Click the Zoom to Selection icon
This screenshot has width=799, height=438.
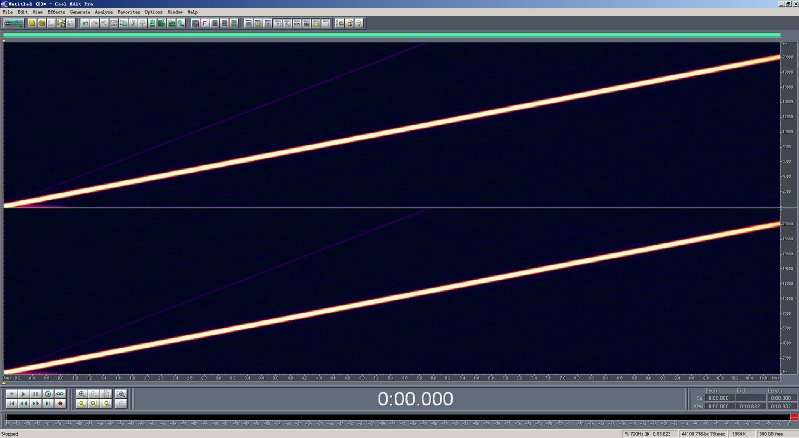81,403
